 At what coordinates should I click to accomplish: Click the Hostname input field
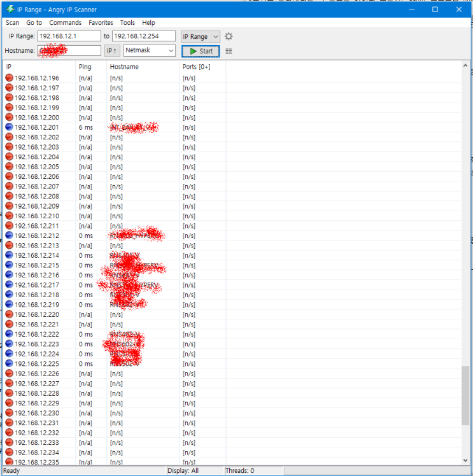[69, 50]
